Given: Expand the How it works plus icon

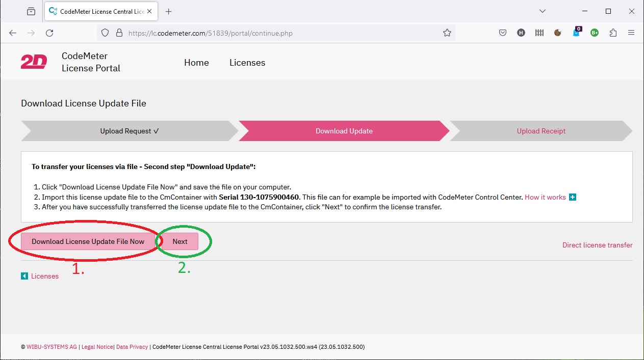Looking at the screenshot, I should [573, 198].
